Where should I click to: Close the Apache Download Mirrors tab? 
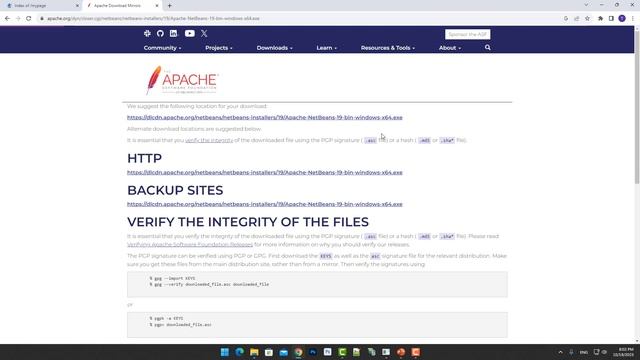click(157, 6)
